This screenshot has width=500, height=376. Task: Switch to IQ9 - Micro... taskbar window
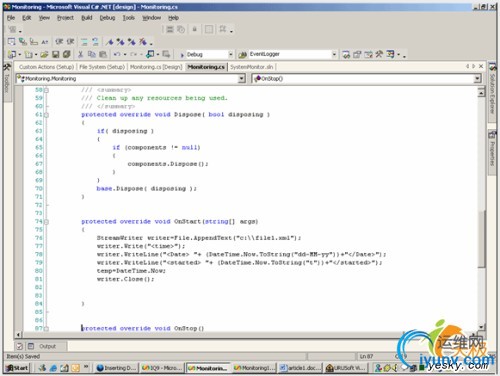tap(162, 368)
